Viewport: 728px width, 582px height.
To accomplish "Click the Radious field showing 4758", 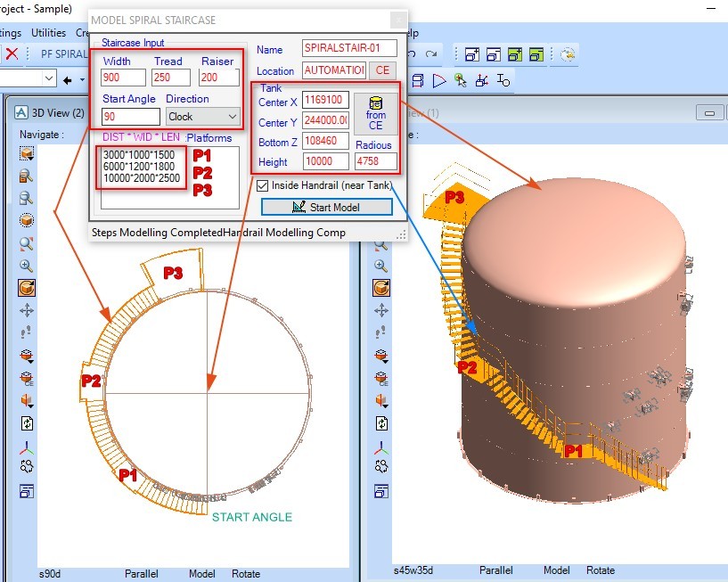I will point(376,161).
